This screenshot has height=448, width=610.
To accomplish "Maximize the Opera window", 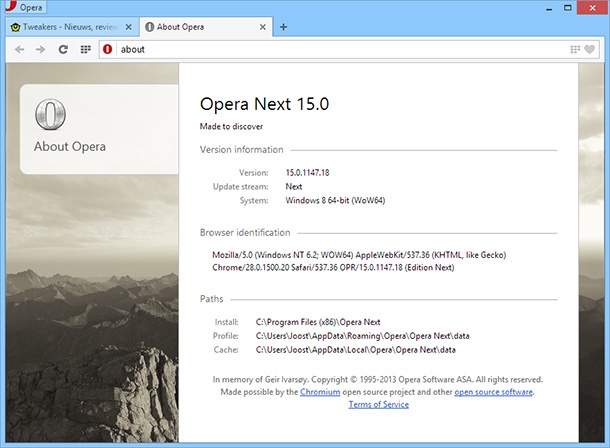I will 568,8.
